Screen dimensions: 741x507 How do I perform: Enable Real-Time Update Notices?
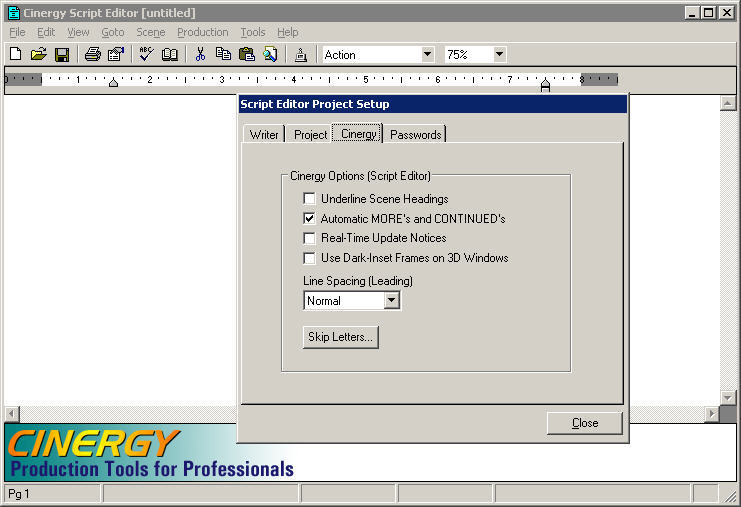(310, 238)
